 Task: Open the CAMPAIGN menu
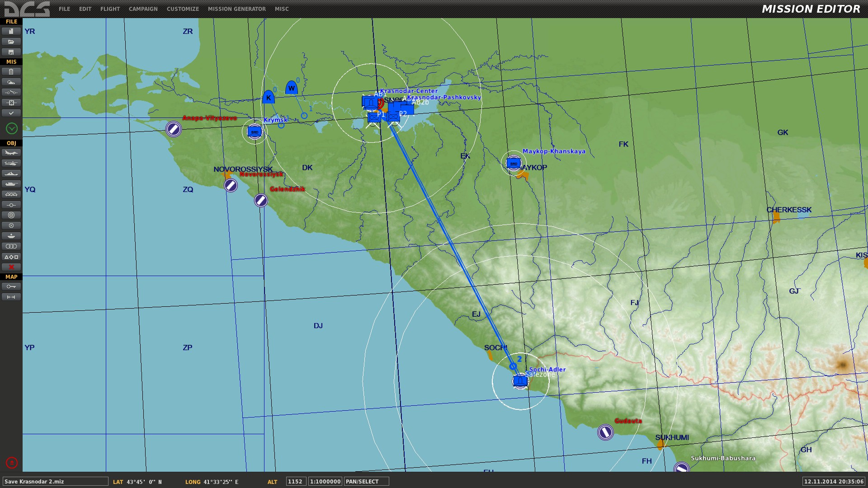[x=143, y=9]
